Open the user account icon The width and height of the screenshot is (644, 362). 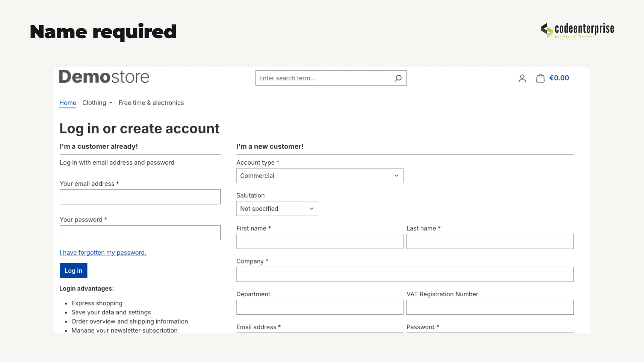[x=522, y=78]
